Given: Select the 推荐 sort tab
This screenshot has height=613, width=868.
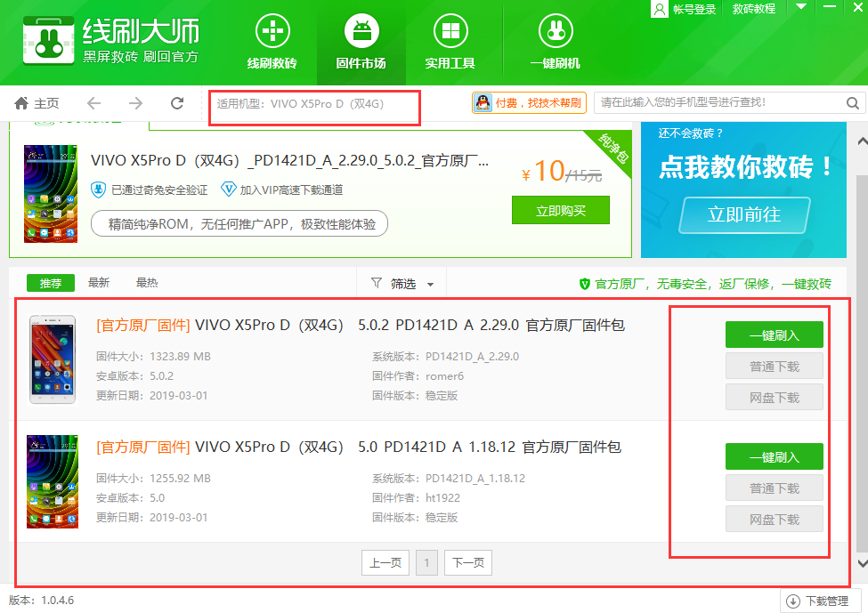Looking at the screenshot, I should point(51,283).
